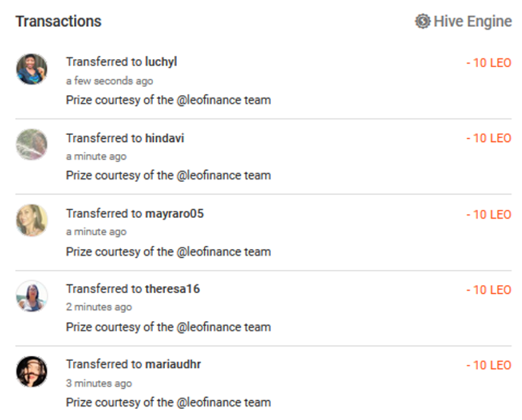Click the 'a few seconds ago' timestamp
Image resolution: width=522 pixels, height=420 pixels.
point(109,81)
